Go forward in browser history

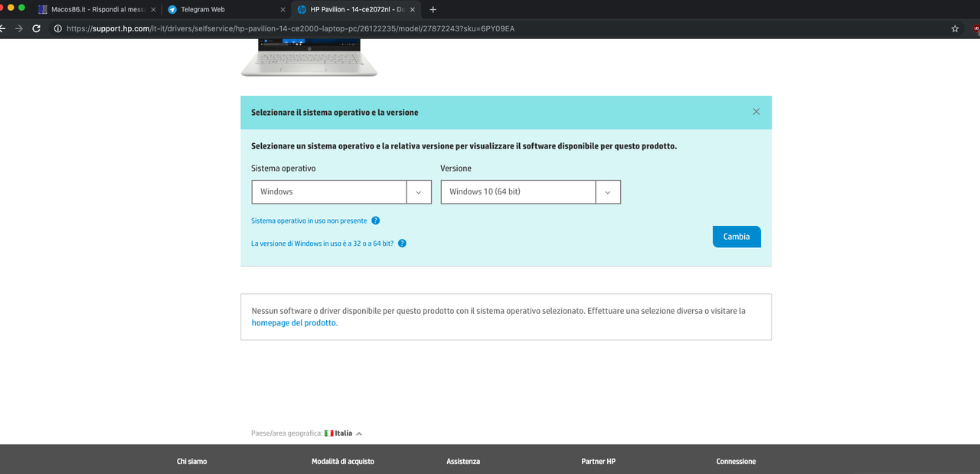18,28
